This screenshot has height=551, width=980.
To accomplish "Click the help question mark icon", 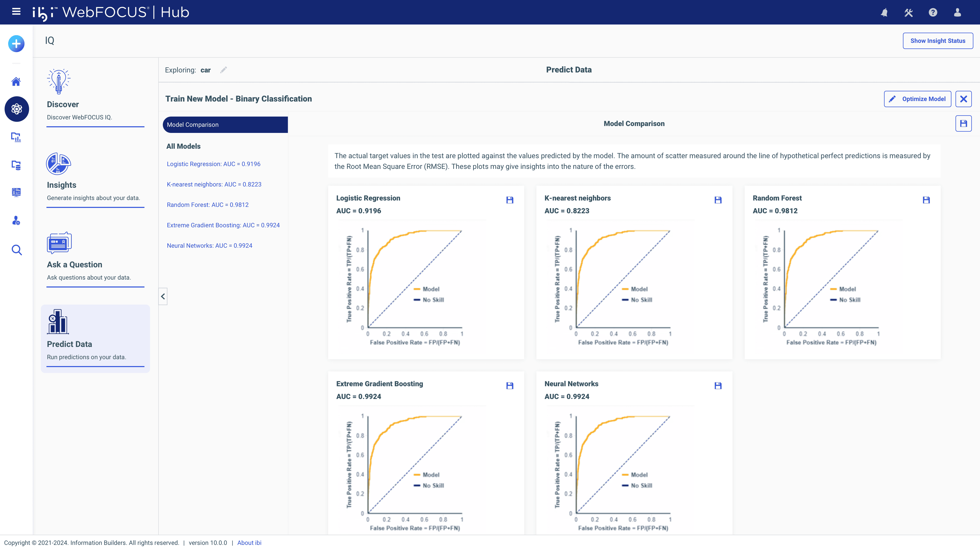I will (933, 12).
